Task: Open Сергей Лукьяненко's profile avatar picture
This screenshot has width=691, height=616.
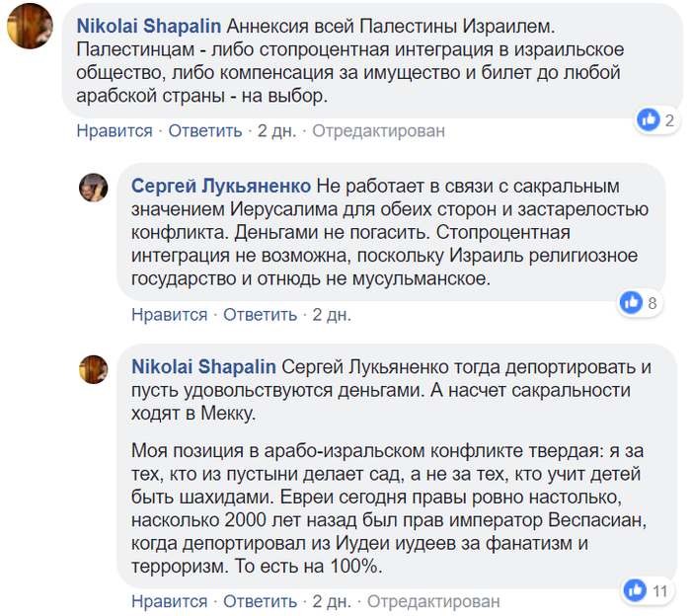Action: (x=94, y=187)
